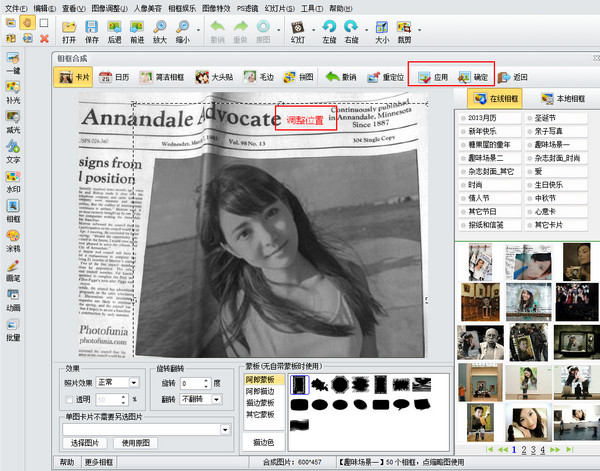Screen dimensions: 600x471
Task: Click the 保存 save icon
Action: [91, 31]
